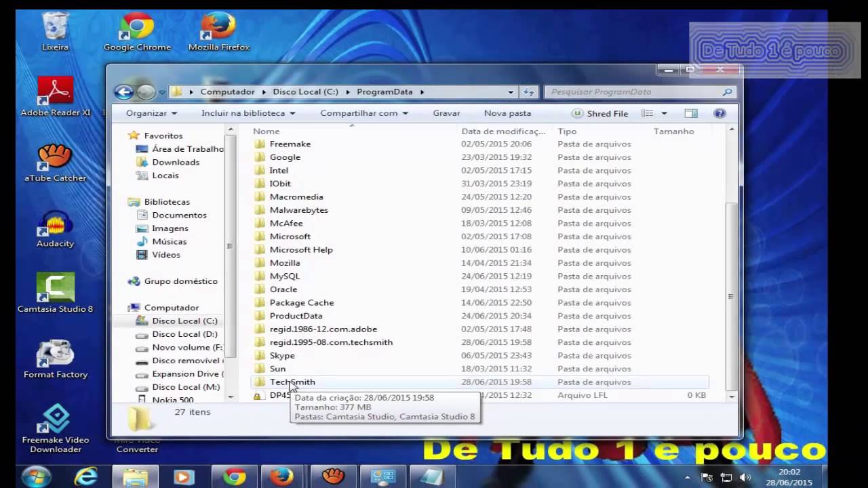Screen dimensions: 868x488
Task: Open the address bar previous locations dropdown
Action: (511, 91)
